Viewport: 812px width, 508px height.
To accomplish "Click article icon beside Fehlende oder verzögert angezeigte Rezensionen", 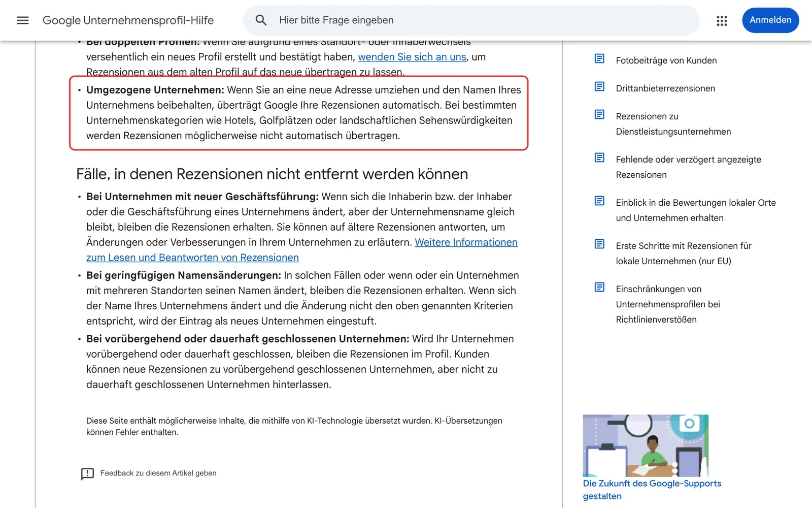I will point(599,158).
